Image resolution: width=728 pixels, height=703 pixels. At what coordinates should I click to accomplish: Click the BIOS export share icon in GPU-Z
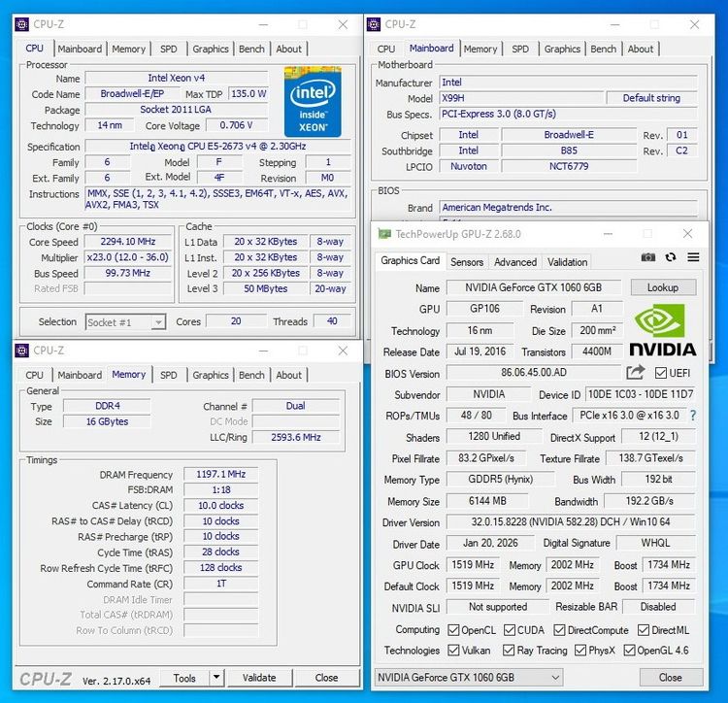635,373
